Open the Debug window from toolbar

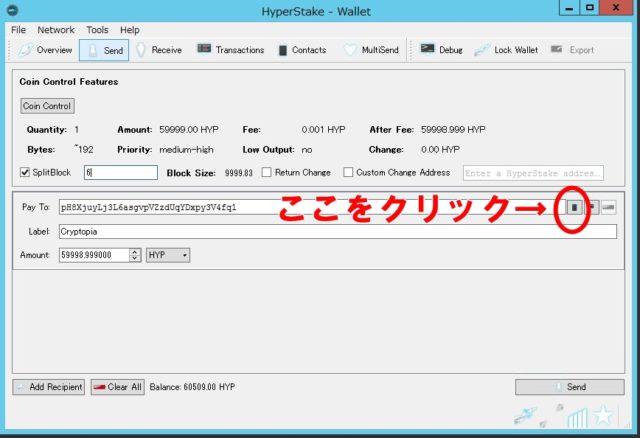tap(442, 50)
